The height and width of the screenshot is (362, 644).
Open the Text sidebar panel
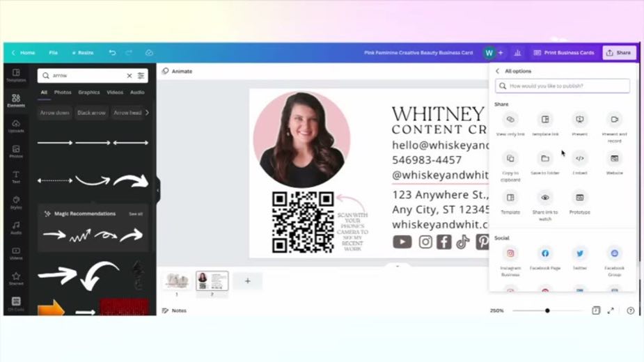16,177
